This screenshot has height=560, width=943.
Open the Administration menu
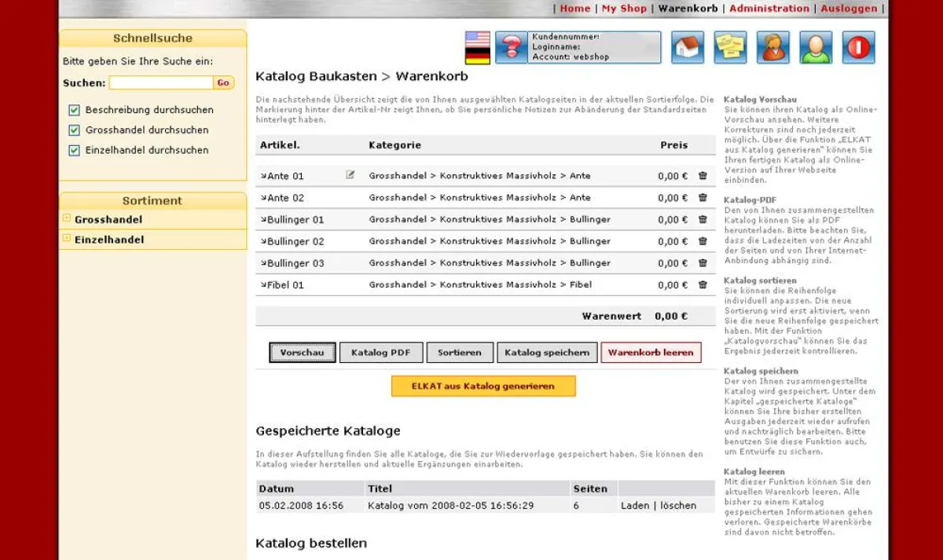point(769,8)
